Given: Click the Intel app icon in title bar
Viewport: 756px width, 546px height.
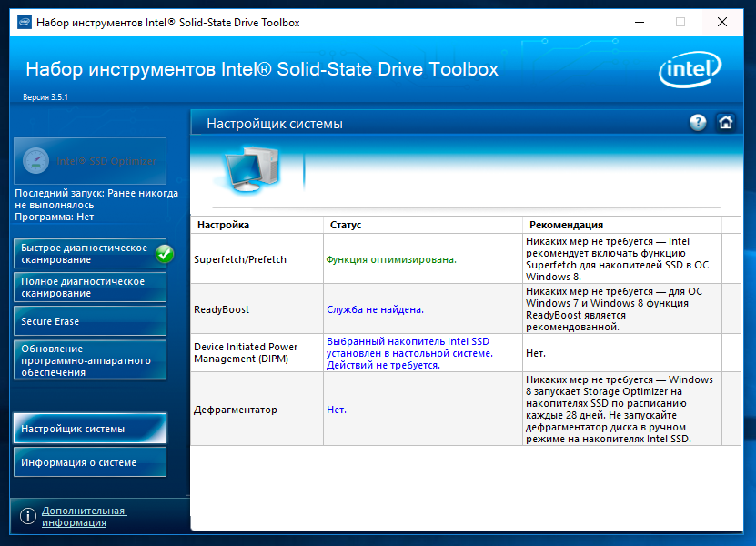Looking at the screenshot, I should click(24, 22).
